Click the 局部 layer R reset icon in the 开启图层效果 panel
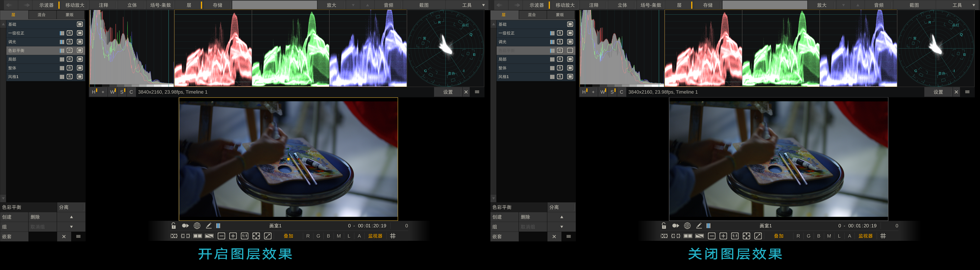This screenshot has width=980, height=270. click(70, 59)
